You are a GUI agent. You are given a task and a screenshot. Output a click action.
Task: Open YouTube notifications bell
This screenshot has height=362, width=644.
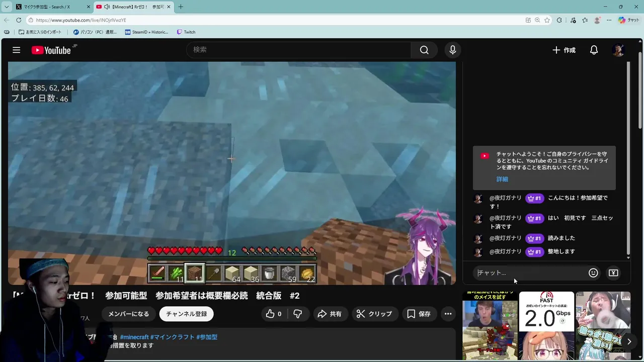click(594, 50)
